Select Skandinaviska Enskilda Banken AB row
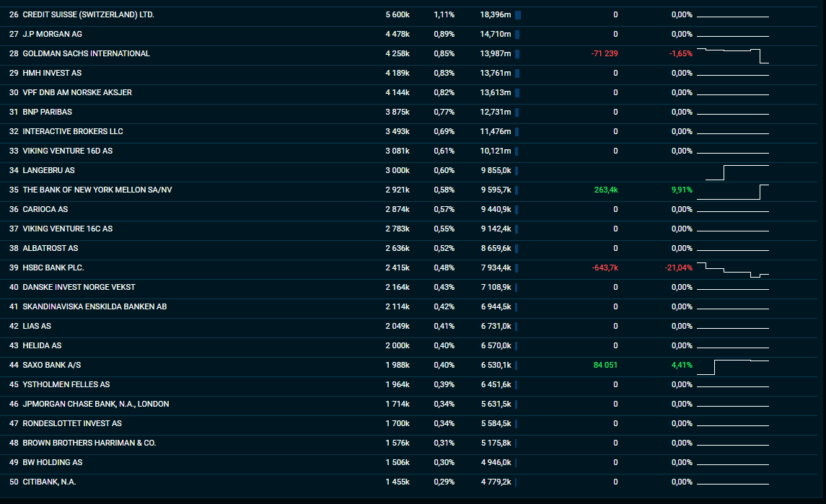826x504 pixels. tap(95, 307)
